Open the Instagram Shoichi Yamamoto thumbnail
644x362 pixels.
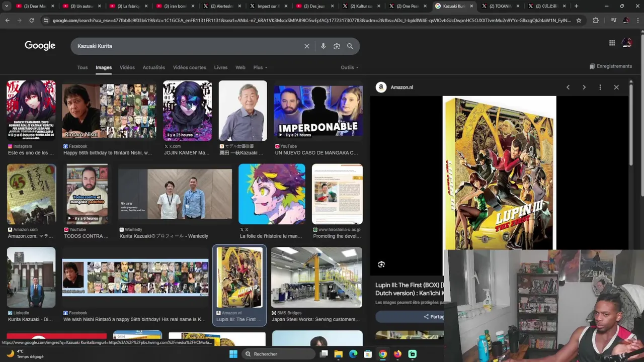(31, 111)
